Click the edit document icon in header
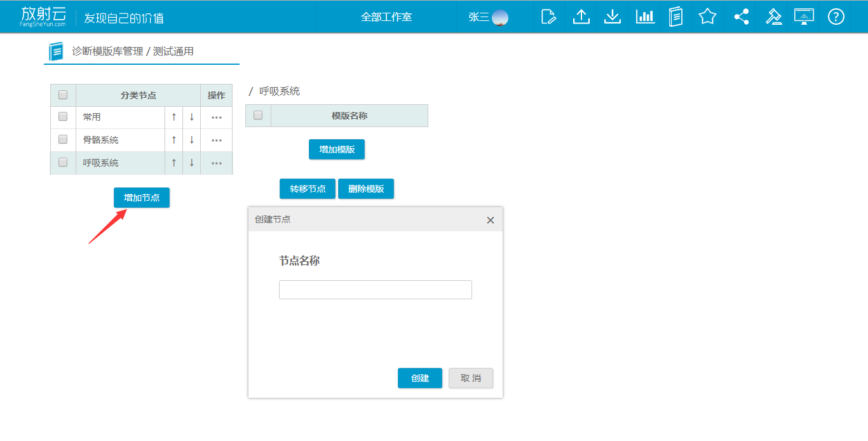The image size is (868, 441). click(x=548, y=17)
